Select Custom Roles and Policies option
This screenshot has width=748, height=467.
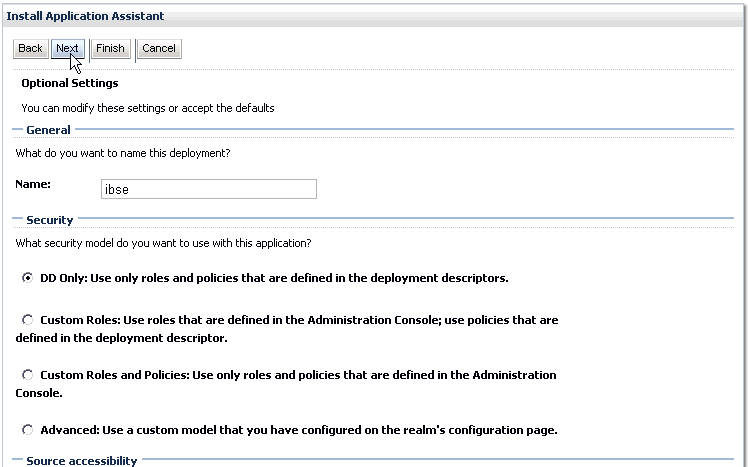coord(28,375)
